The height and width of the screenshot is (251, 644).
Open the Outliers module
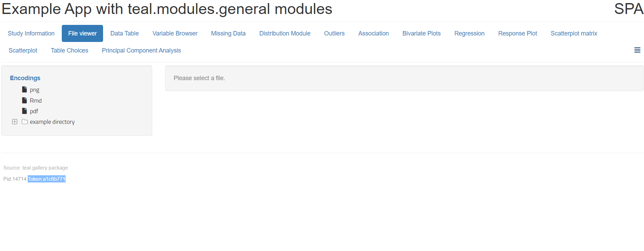[334, 33]
